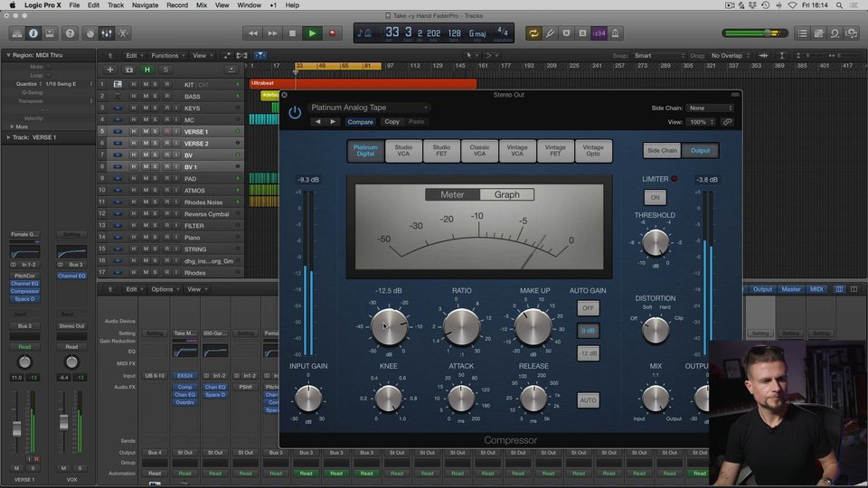Collapse the Region MIDI Thru disclosure triangle
Screen dimensions: 868x488
click(8, 55)
